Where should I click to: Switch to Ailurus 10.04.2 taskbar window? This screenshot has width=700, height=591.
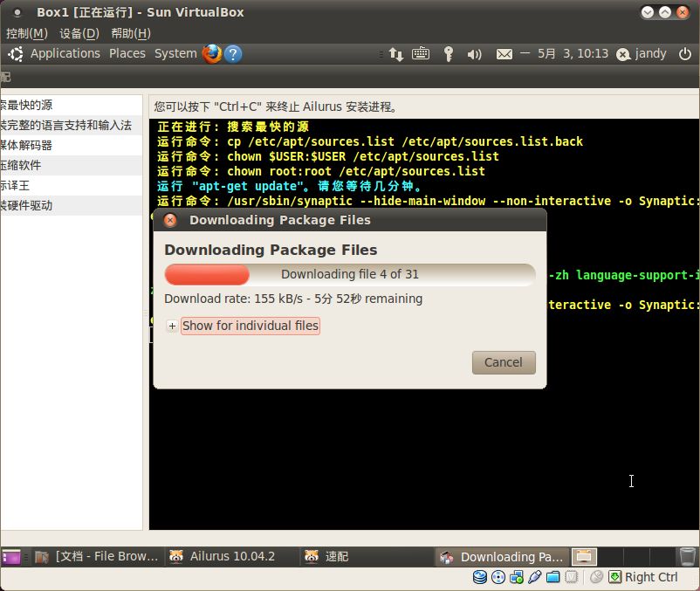[x=231, y=557]
